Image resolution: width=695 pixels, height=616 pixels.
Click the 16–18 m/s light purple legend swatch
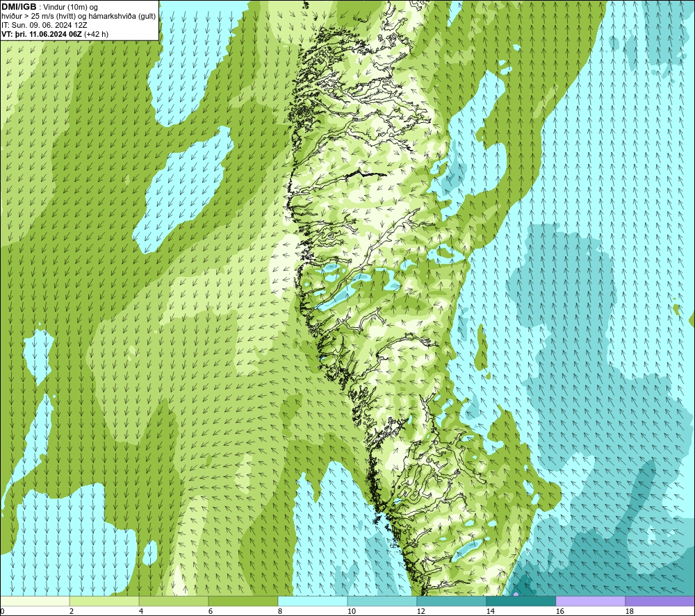(590, 601)
